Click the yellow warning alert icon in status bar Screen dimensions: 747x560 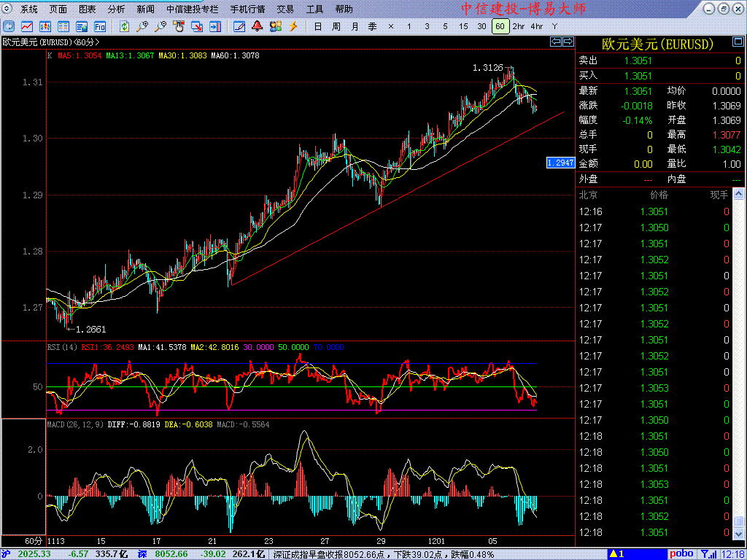pos(614,554)
